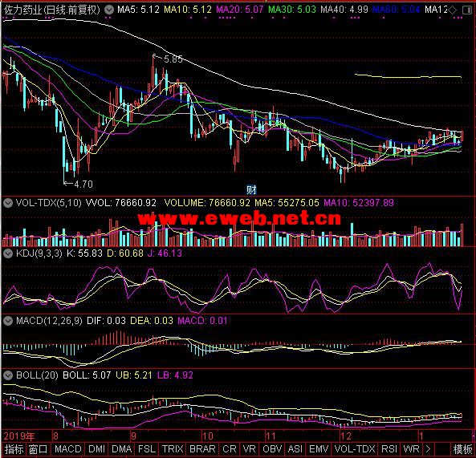Select the 指标 tab
Viewport: 476px width, 458px height.
14,449
